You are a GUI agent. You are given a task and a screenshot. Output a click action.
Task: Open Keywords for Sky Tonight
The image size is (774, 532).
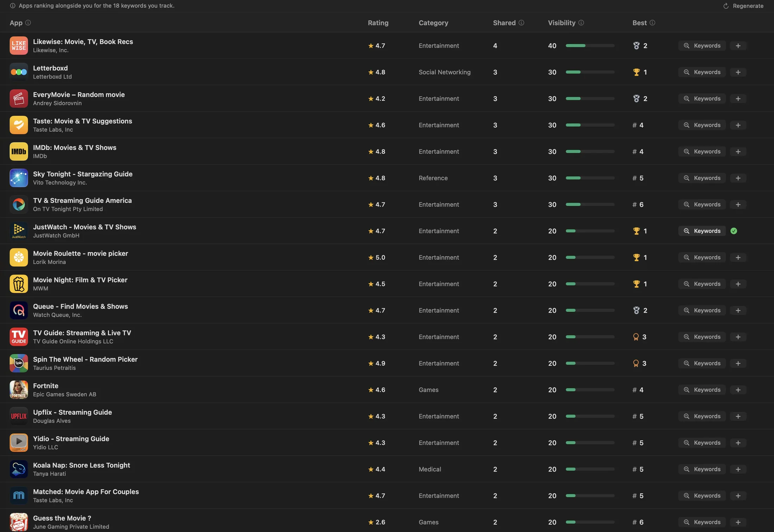coord(702,178)
